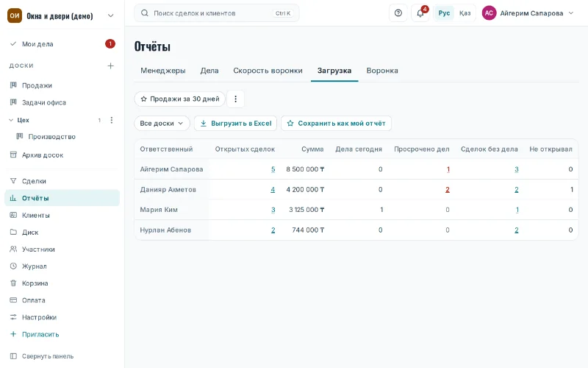Open saved reports kebab menu
The image size is (588, 368).
(235, 99)
